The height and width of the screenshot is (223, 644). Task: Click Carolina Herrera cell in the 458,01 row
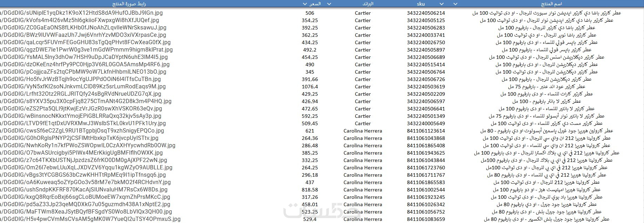(x=363, y=204)
